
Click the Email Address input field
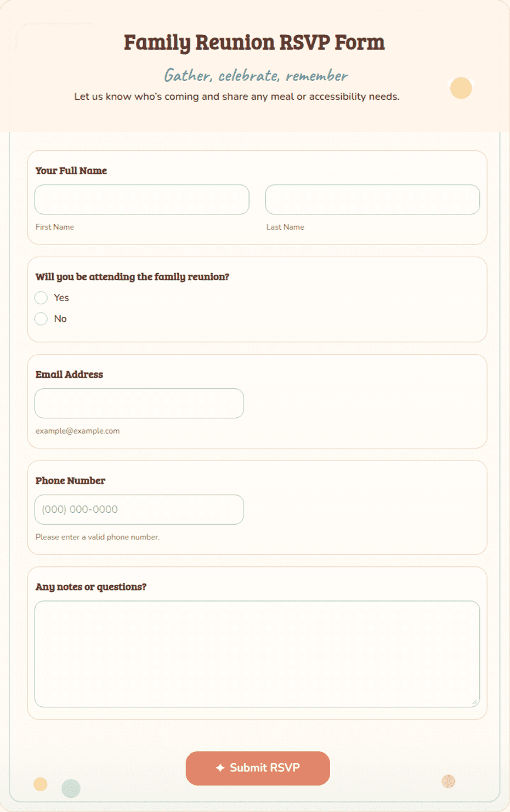[x=139, y=404]
